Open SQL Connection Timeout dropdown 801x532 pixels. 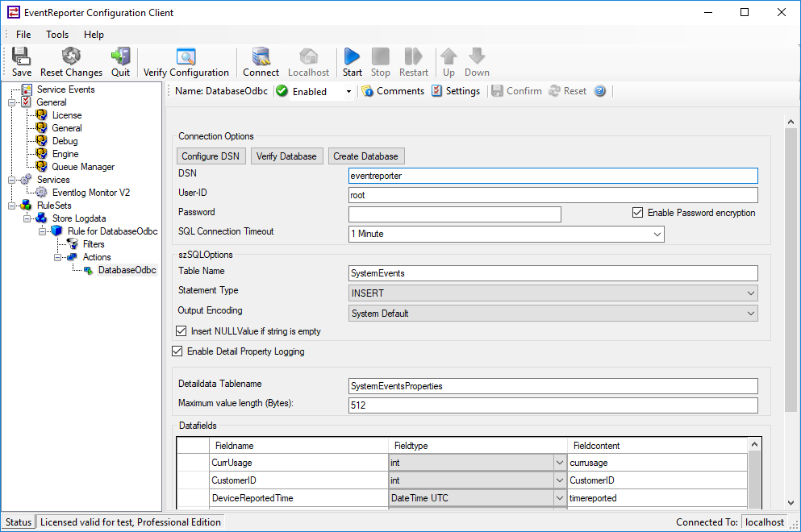[657, 234]
